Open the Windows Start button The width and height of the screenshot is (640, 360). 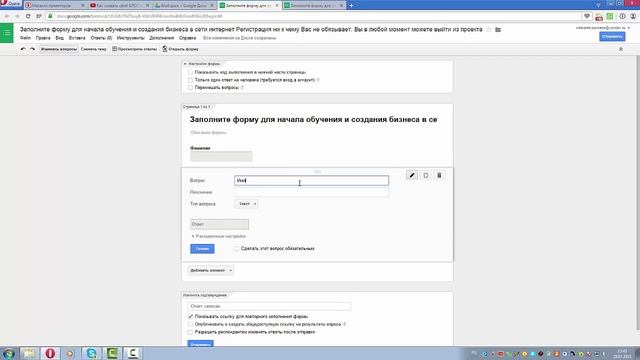tap(9, 353)
